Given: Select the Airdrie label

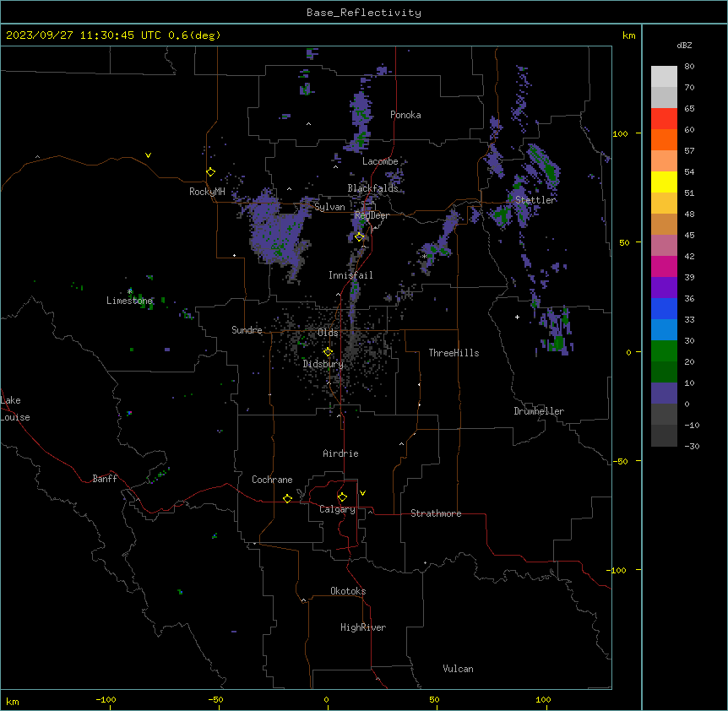Looking at the screenshot, I should coord(340,453).
